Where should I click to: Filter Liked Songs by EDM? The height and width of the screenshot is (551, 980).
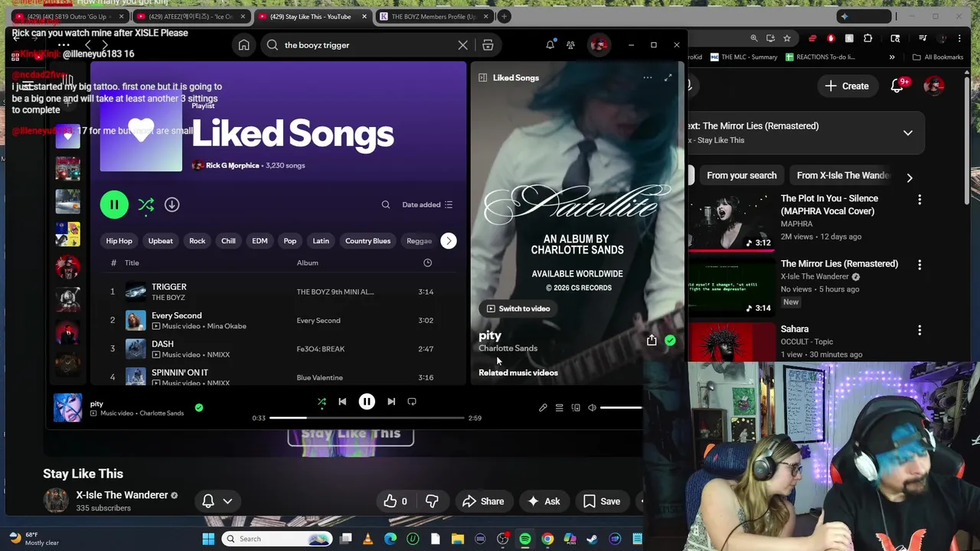tap(260, 241)
